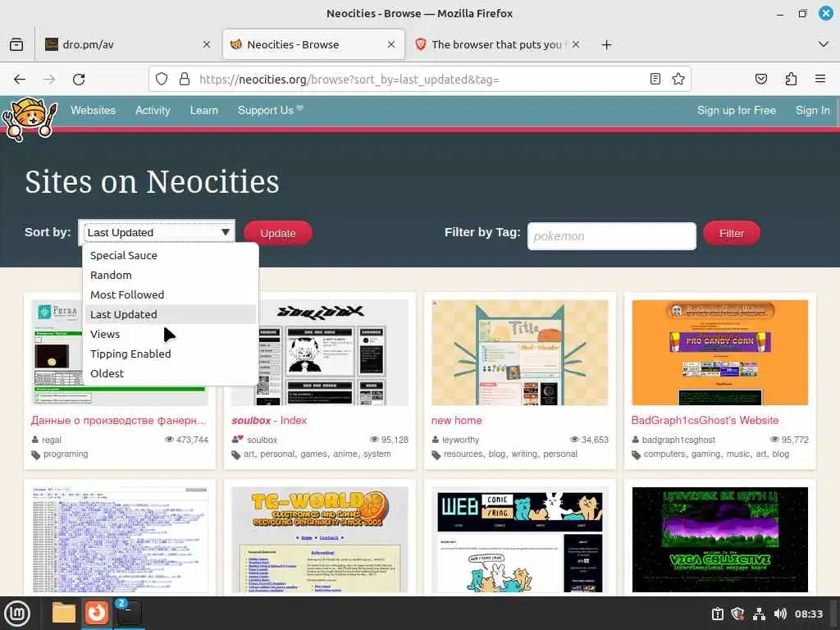Click the padlock site info icon
This screenshot has height=630, width=840.
185,80
